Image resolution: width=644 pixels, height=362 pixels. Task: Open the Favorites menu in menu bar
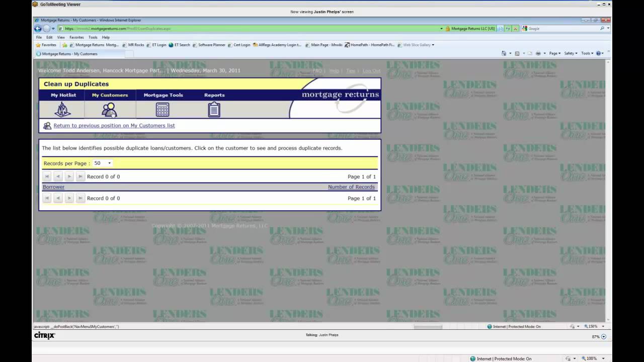pos(76,37)
